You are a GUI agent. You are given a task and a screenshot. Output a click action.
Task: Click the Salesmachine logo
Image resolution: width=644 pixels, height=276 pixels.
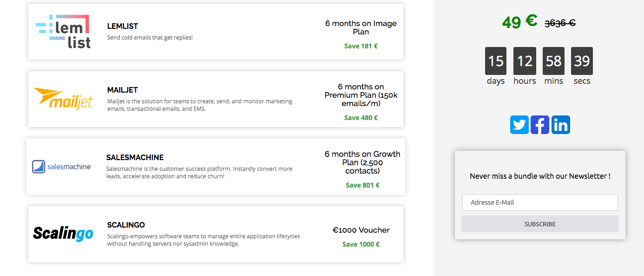[x=61, y=167]
